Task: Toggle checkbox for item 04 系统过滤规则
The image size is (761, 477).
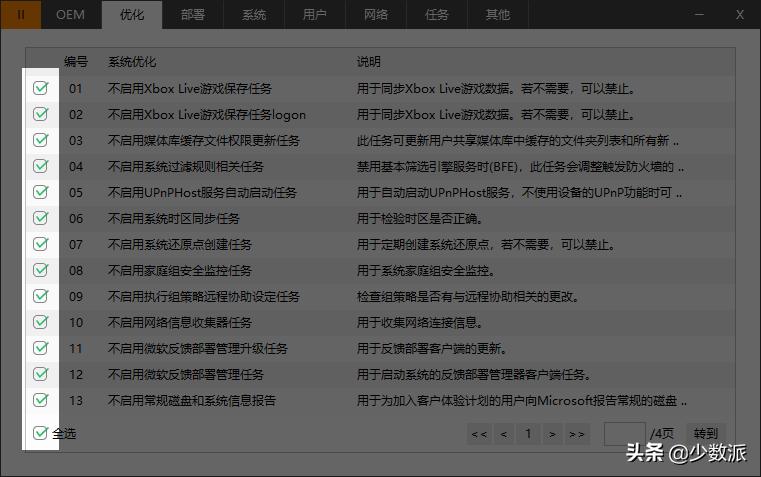Action: click(40, 166)
